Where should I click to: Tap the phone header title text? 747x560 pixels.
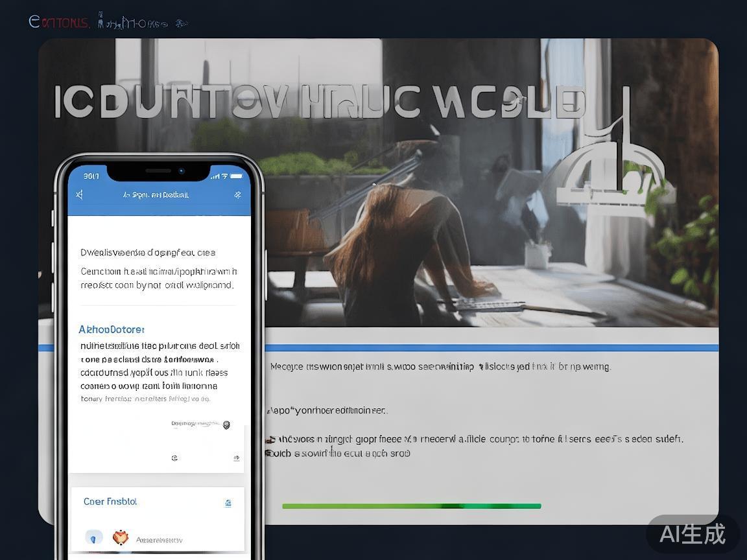(x=156, y=194)
